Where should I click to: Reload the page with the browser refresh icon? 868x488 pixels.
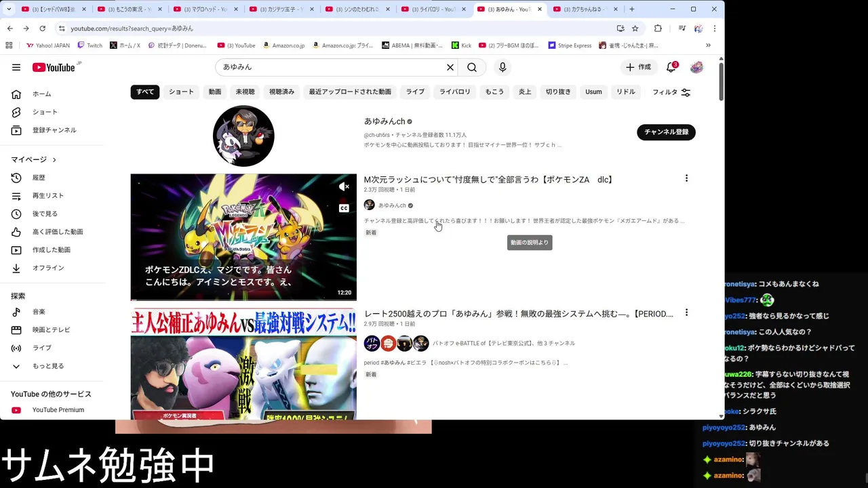[42, 28]
